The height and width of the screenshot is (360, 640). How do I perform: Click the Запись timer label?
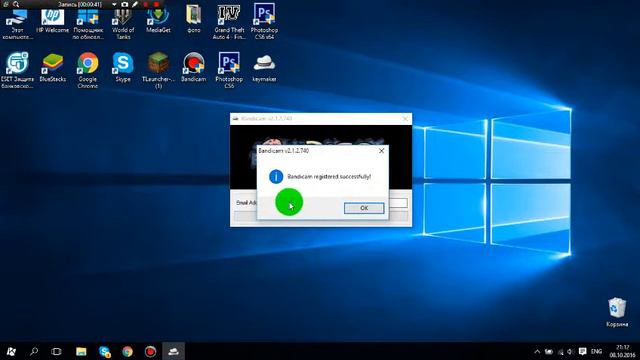click(x=80, y=4)
